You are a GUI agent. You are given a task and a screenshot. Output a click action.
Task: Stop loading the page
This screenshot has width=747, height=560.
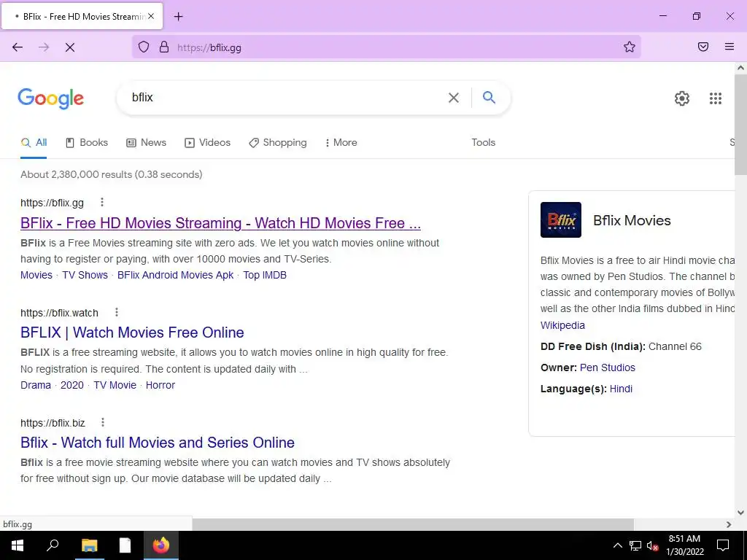point(70,47)
